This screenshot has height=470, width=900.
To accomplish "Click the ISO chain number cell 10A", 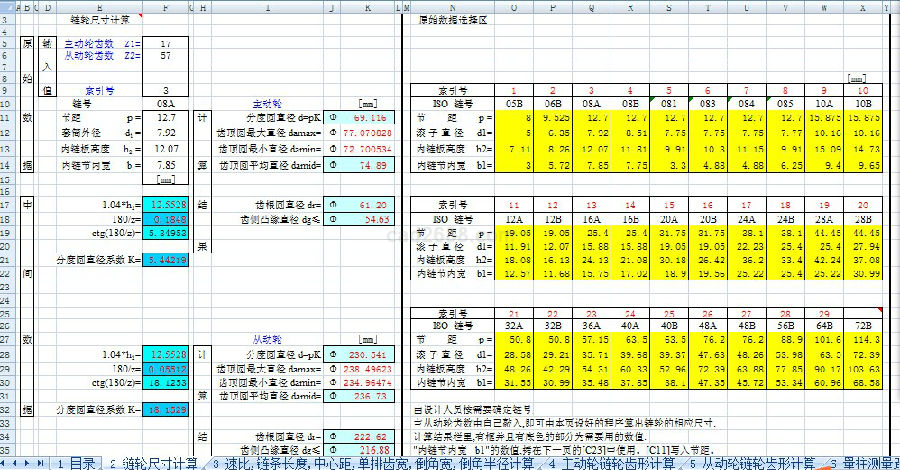I will click(x=820, y=102).
